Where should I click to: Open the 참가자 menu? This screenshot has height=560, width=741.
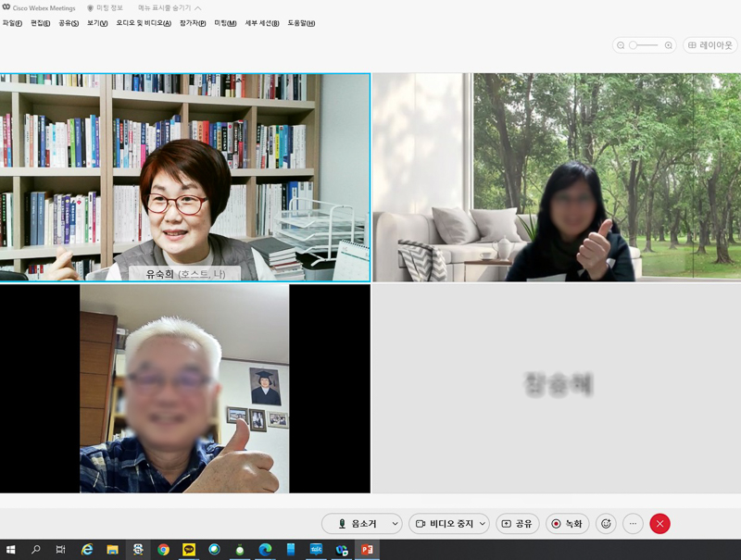pos(193,23)
